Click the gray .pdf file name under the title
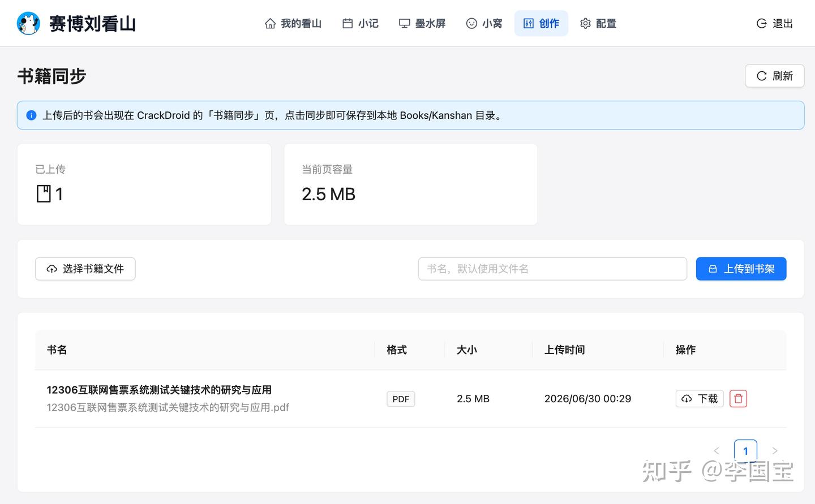This screenshot has width=815, height=504. [x=168, y=407]
